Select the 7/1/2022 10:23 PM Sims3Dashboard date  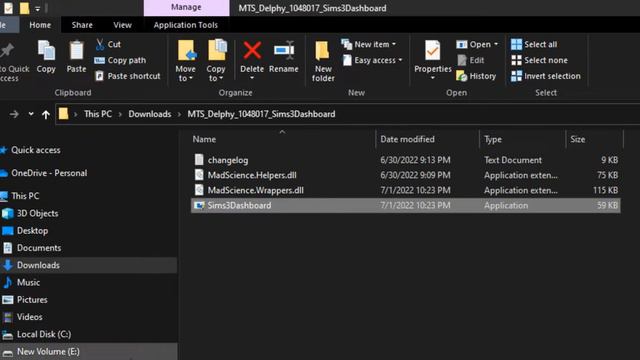pos(416,205)
